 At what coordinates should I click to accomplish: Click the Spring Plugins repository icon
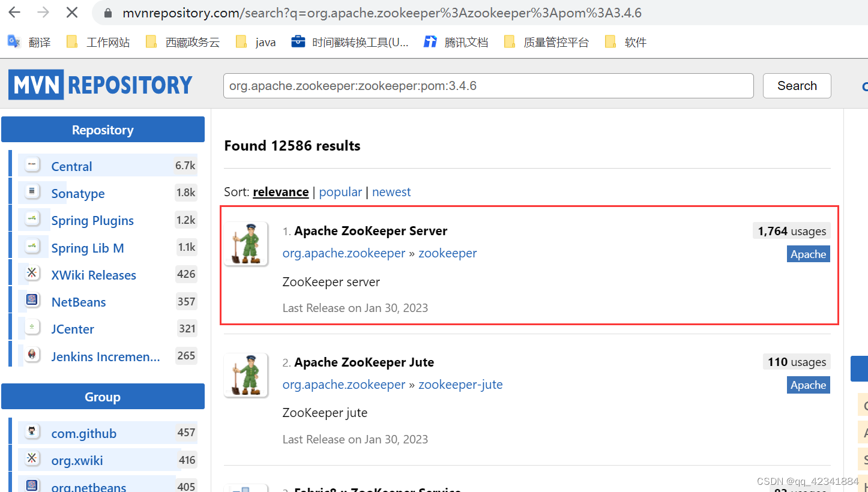click(x=31, y=218)
